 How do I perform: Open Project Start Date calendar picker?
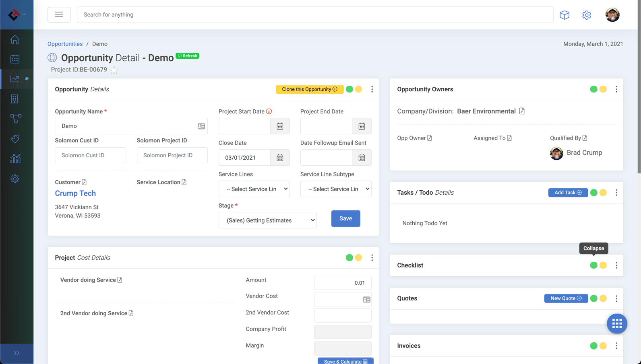[x=280, y=126]
